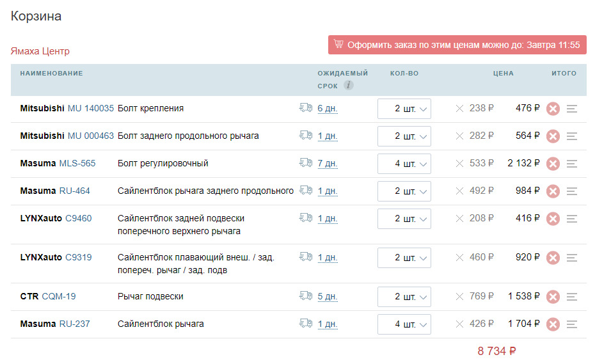Click the ЦЕНА column header
Viewport: 595px width, 364px height.
pos(503,74)
